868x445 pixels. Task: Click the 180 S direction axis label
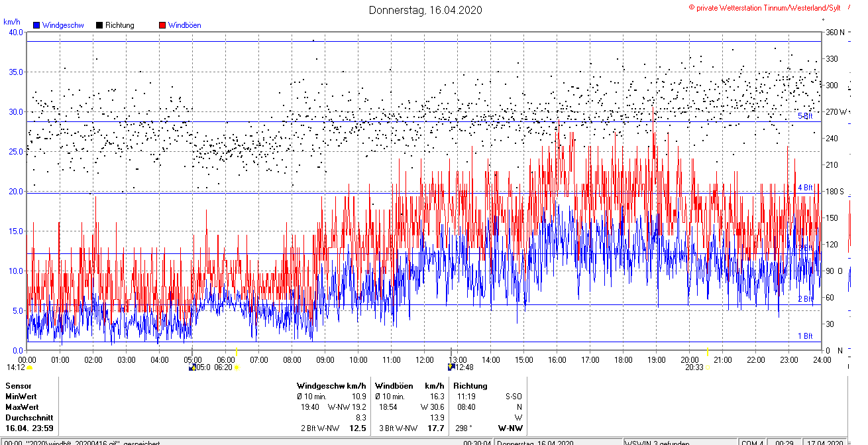pos(834,192)
